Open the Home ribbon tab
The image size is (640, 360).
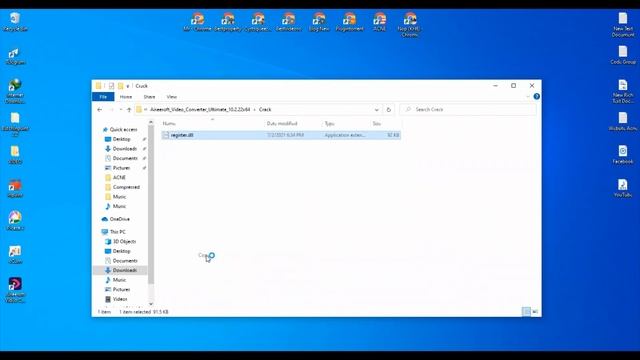[x=126, y=97]
